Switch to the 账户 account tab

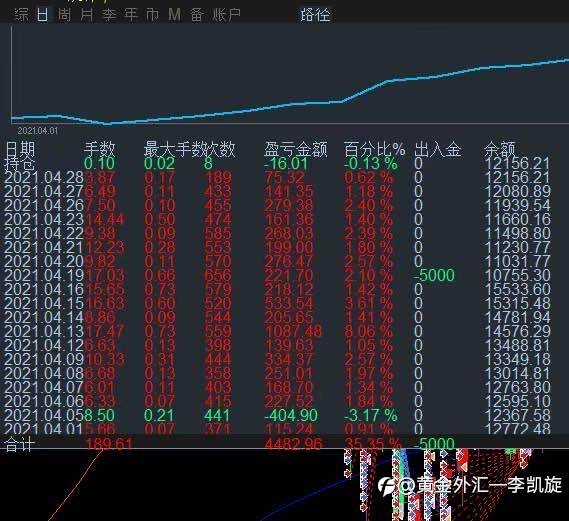click(x=227, y=15)
